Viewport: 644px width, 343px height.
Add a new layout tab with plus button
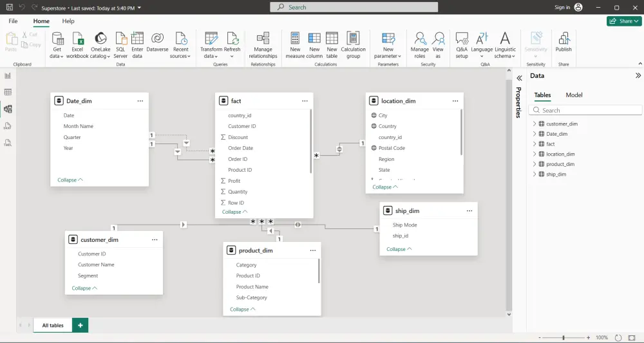coord(80,326)
